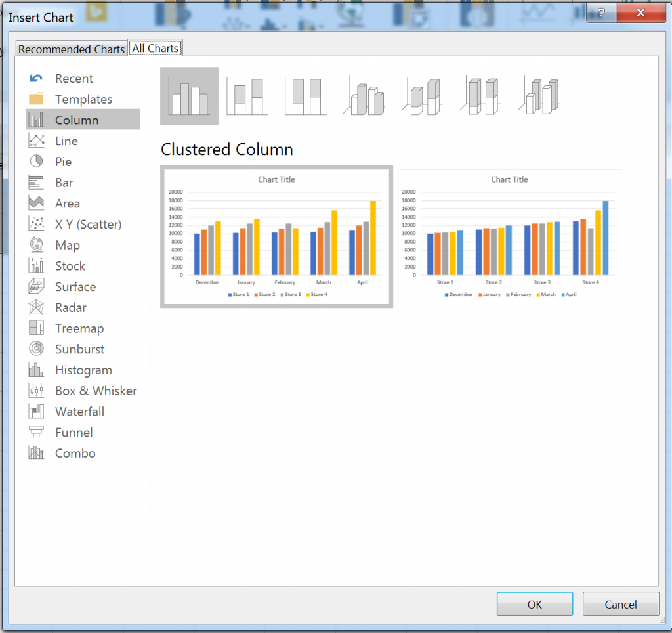Click the Clustered Column heading text
672x633 pixels.
point(226,150)
